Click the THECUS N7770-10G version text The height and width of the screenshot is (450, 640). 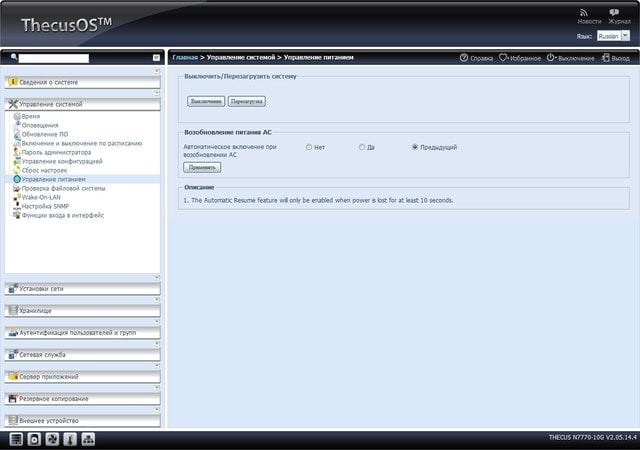point(592,437)
